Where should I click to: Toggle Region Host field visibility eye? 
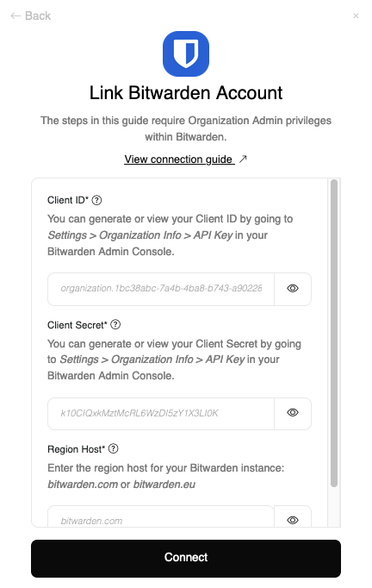click(293, 520)
